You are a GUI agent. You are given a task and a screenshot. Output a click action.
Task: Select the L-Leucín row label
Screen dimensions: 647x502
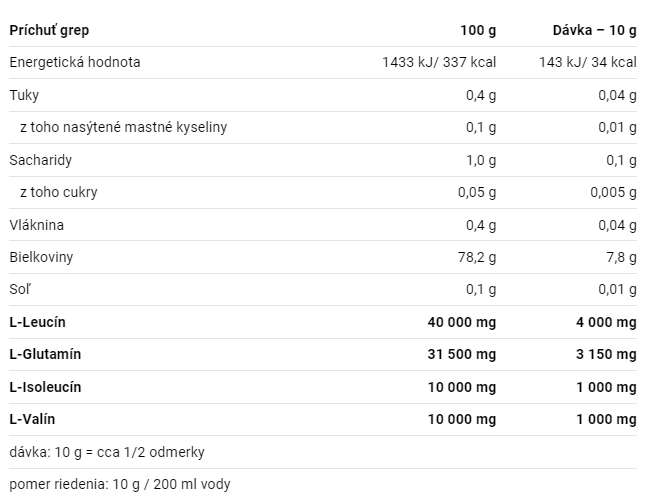click(37, 322)
